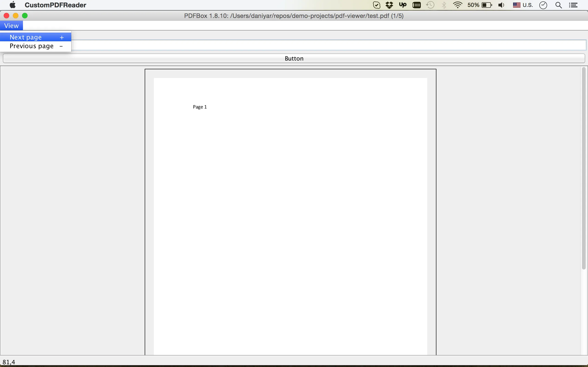Open the Notification Center list icon

click(574, 5)
